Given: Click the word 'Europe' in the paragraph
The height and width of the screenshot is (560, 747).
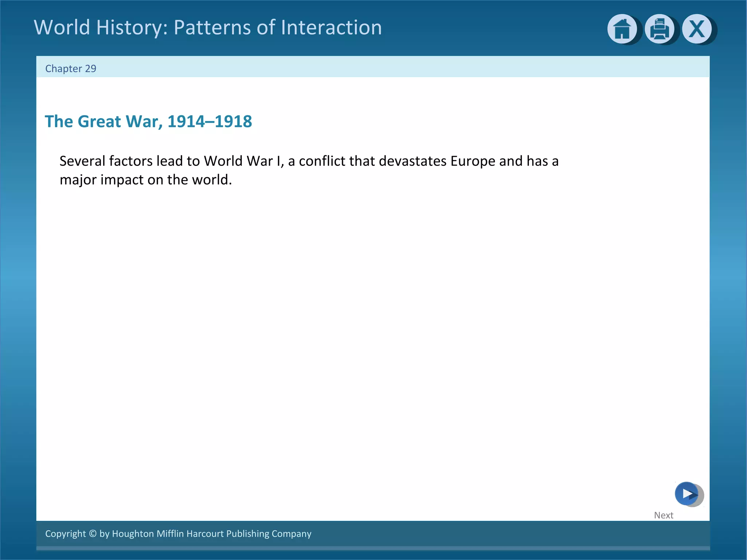Looking at the screenshot, I should tap(472, 161).
